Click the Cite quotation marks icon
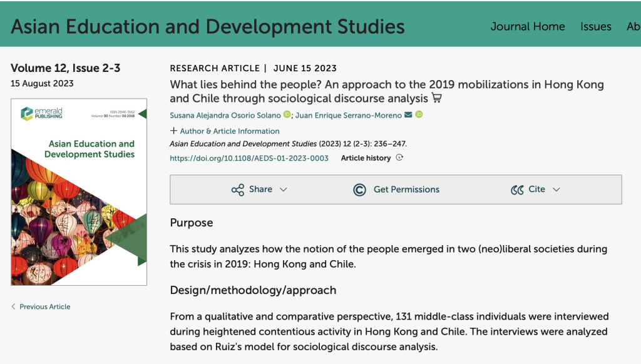This screenshot has height=364, width=641. (517, 190)
